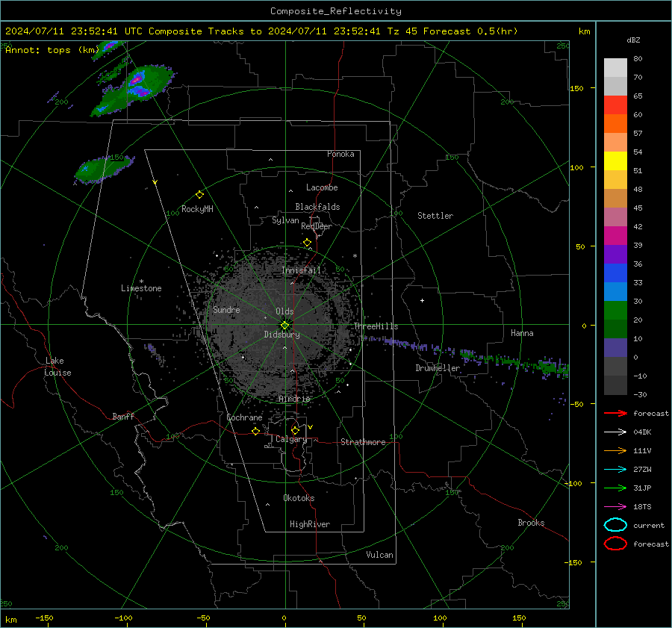Click the Composite_Reflectivity title text
This screenshot has height=628, width=672.
pyautogui.click(x=336, y=11)
